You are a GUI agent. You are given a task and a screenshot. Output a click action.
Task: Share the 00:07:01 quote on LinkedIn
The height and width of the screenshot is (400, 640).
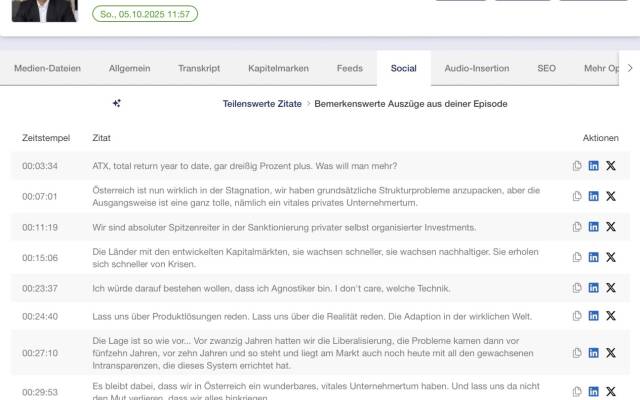594,196
